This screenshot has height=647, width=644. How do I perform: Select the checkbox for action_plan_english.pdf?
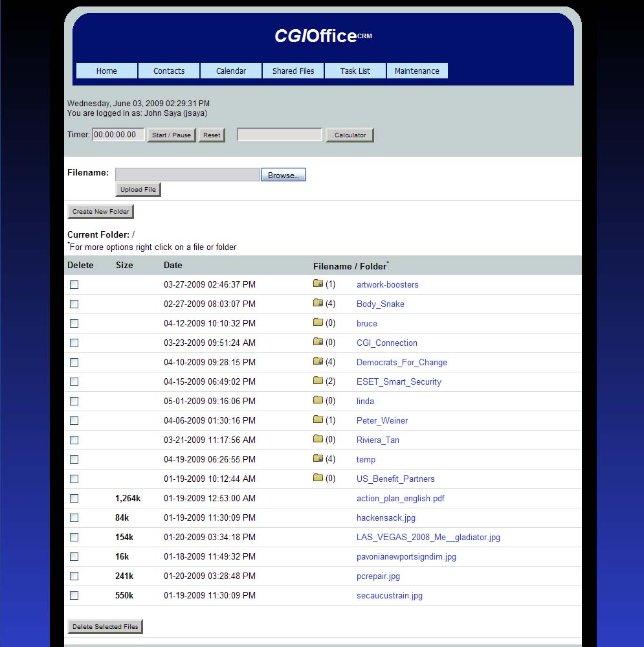coord(74,498)
